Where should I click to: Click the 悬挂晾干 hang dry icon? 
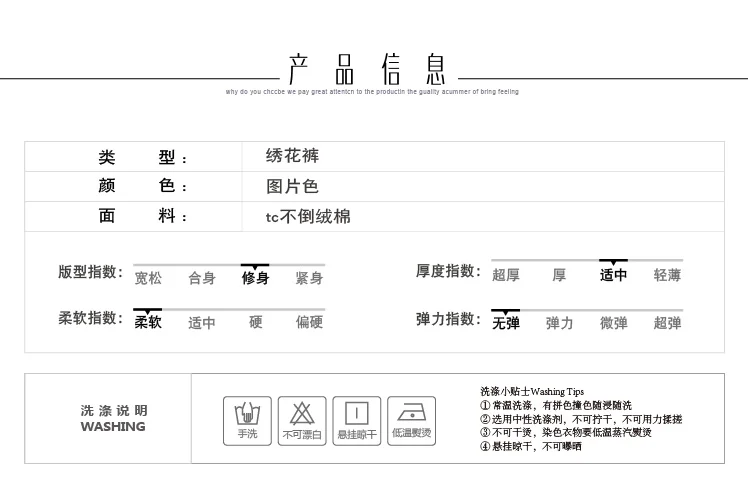click(357, 421)
